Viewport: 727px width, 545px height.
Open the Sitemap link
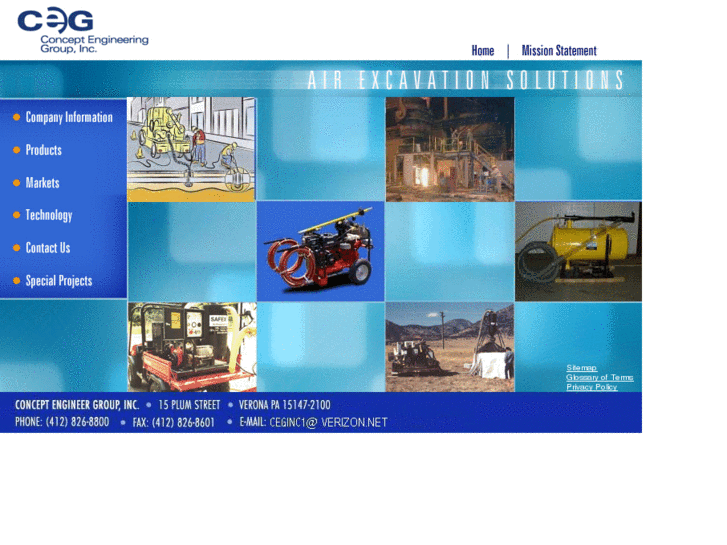pyautogui.click(x=581, y=368)
